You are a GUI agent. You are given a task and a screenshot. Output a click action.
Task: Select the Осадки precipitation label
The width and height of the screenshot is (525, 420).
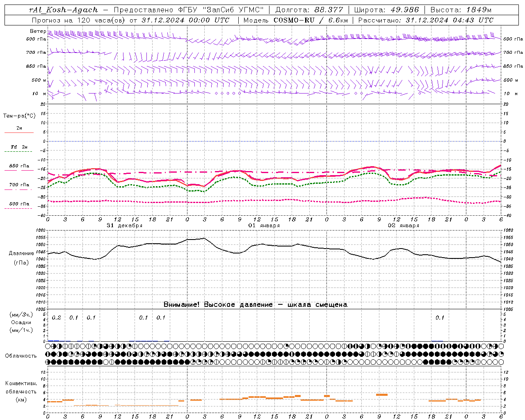pos(21,322)
